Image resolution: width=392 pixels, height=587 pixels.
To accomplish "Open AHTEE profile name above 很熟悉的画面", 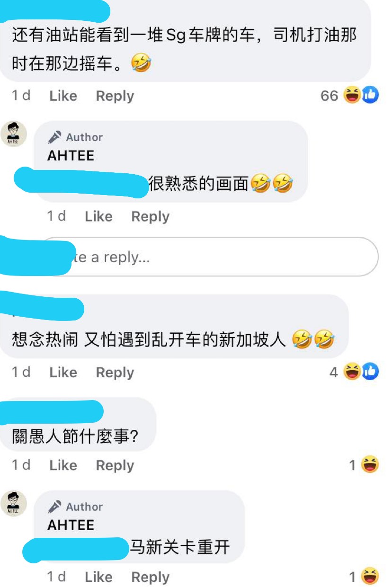I will click(71, 155).
